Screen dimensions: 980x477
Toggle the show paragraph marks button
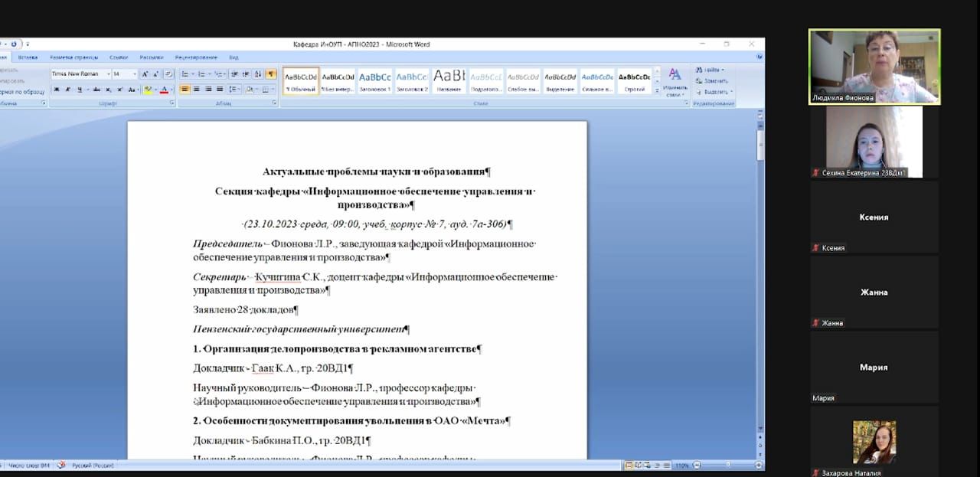[270, 74]
